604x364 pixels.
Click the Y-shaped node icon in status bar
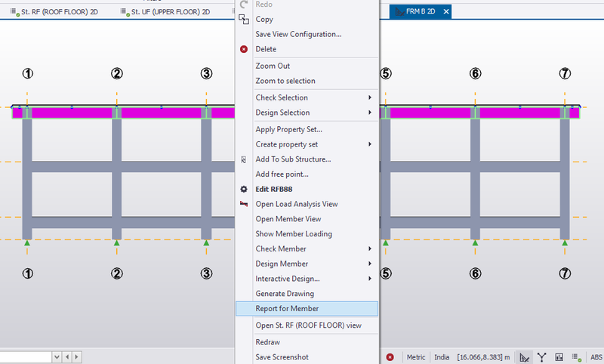[x=541, y=357]
